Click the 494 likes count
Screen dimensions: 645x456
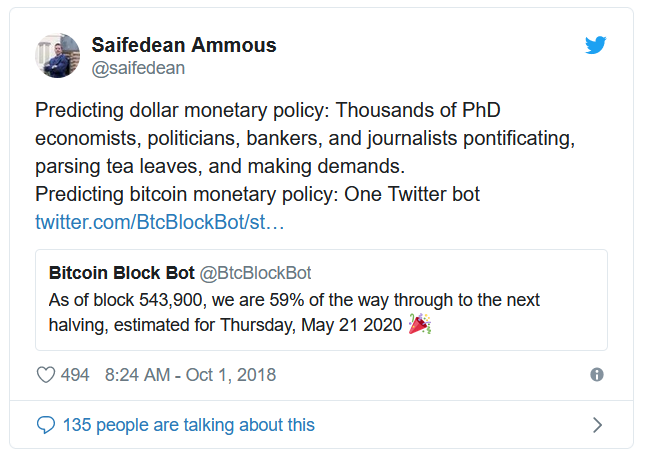tap(75, 375)
